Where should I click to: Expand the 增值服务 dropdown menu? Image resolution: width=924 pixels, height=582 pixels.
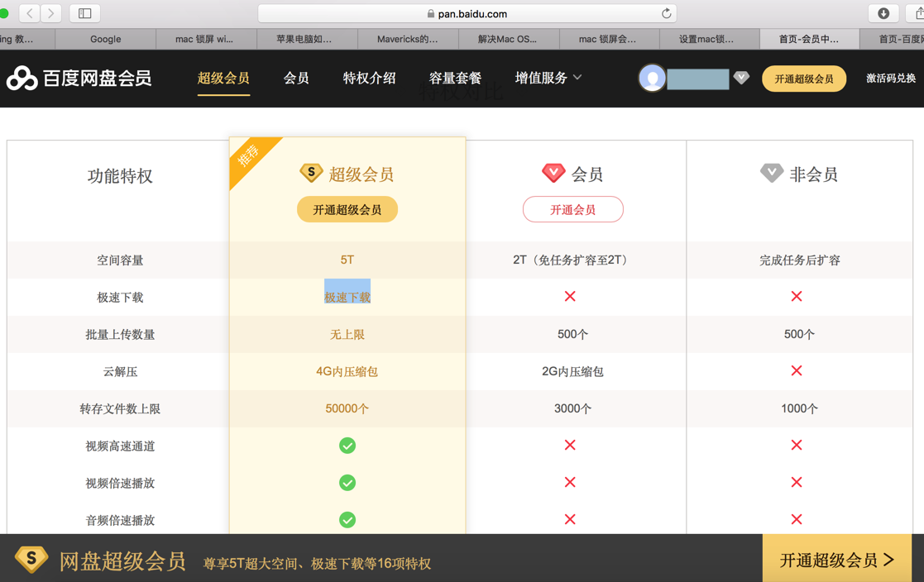548,78
